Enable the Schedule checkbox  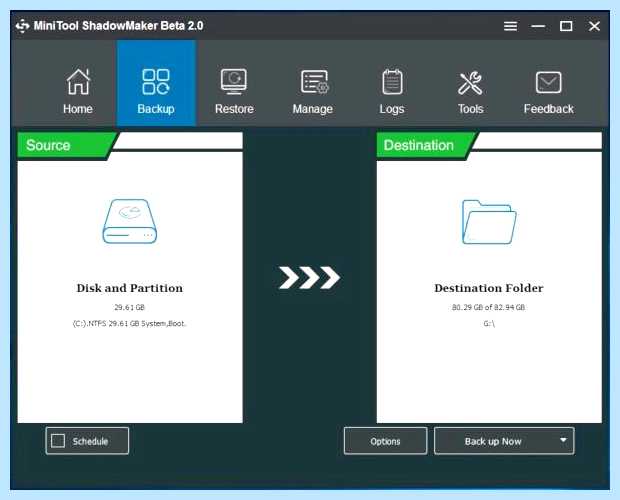tap(58, 441)
